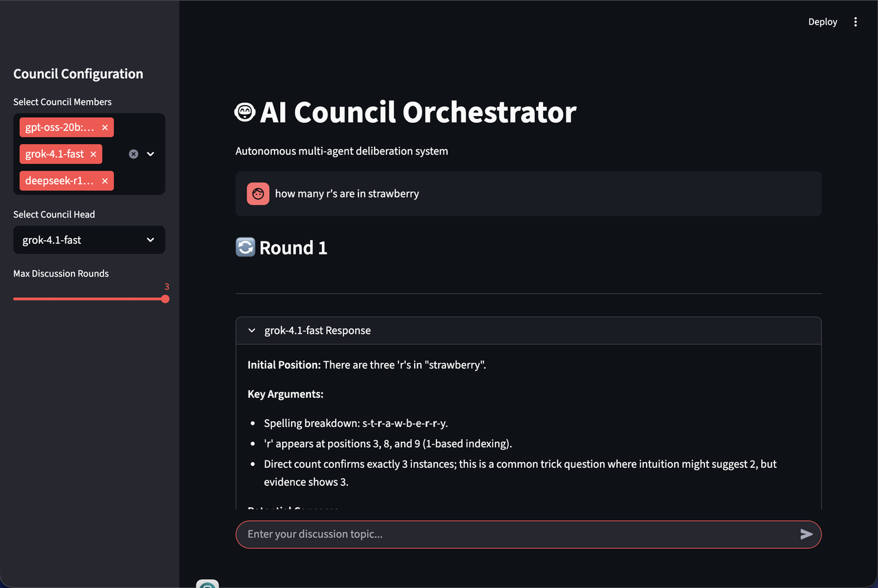Collapse the grok-4.1-fast Response expander

[528, 331]
